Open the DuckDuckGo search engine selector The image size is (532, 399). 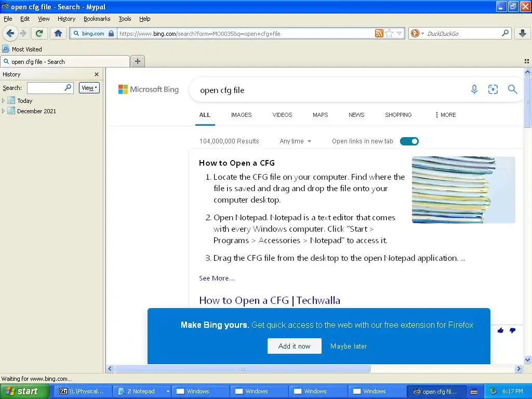pyautogui.click(x=417, y=33)
